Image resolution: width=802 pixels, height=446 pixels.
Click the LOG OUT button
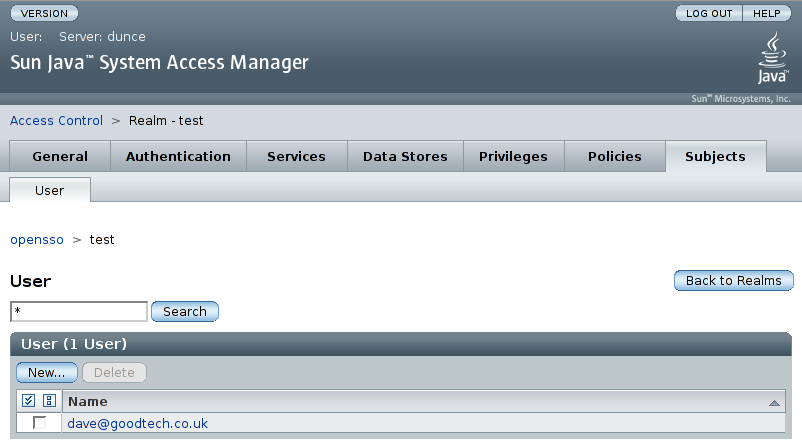click(709, 13)
